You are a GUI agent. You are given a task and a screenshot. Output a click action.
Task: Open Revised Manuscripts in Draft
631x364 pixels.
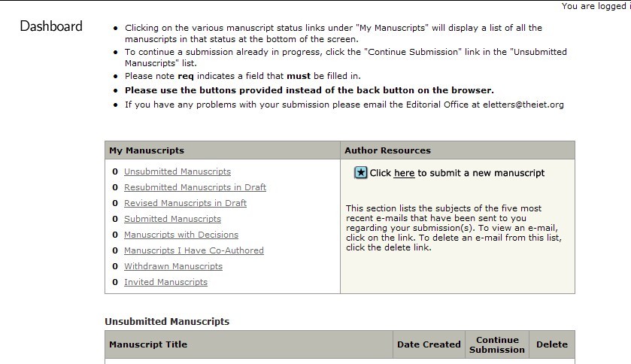185,203
